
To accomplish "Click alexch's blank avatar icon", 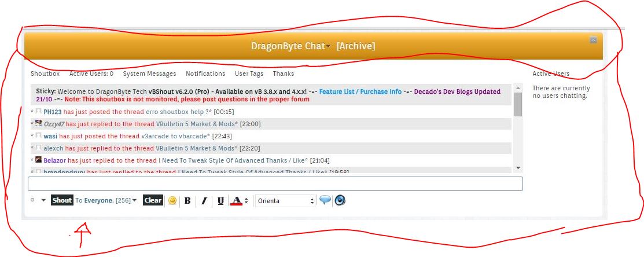I will [x=39, y=148].
